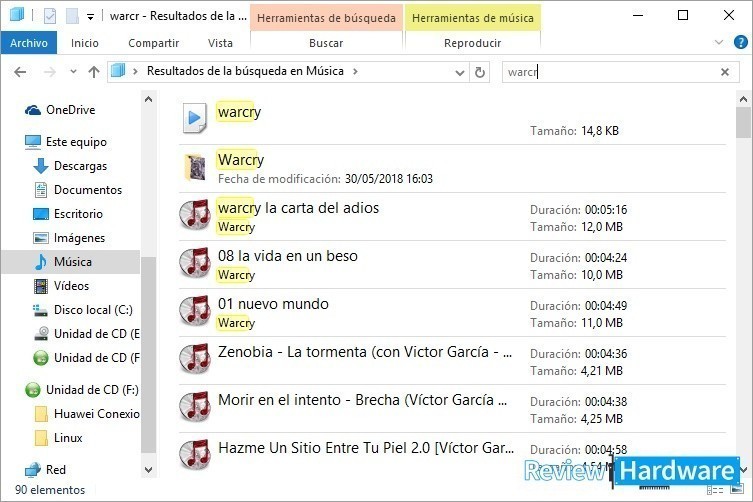Select the Warcry folder thumbnail
The width and height of the screenshot is (753, 502).
195,167
